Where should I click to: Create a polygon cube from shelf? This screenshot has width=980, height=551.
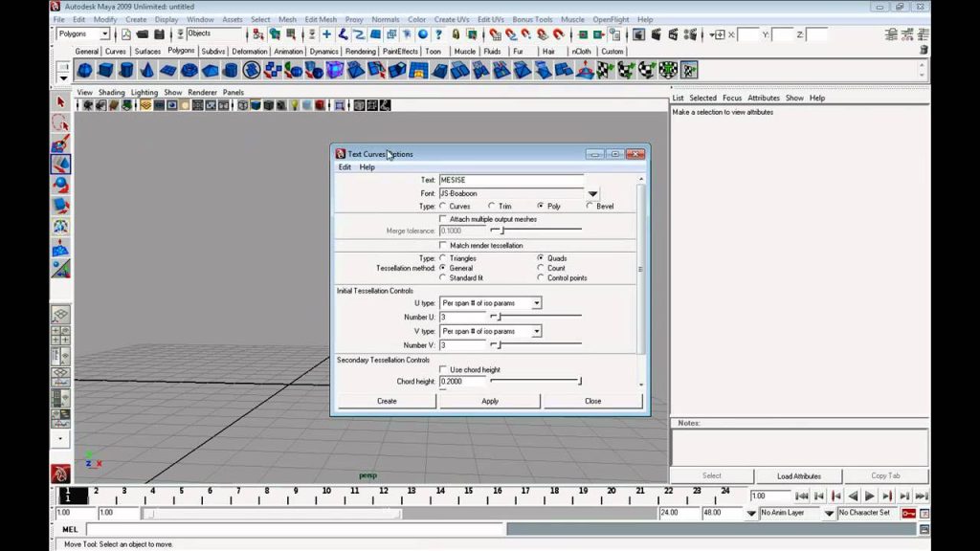click(105, 70)
